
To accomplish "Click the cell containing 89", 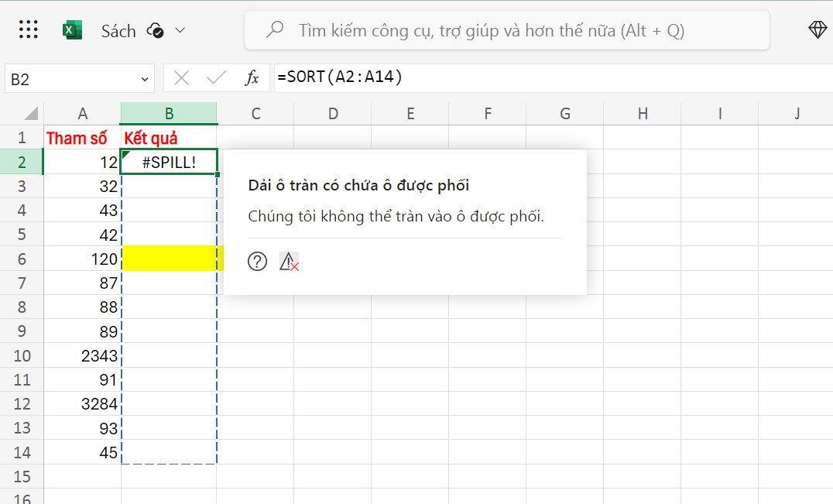I will click(x=82, y=331).
